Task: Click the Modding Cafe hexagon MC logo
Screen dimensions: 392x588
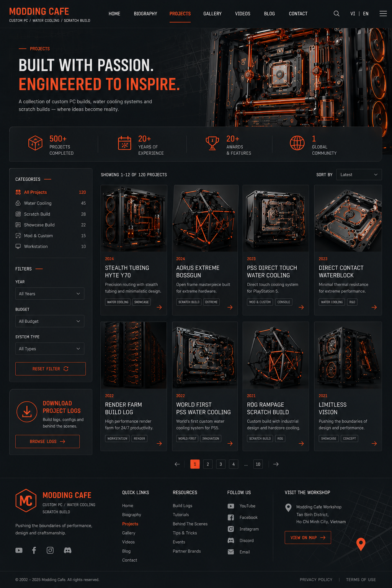Action: coord(26,500)
